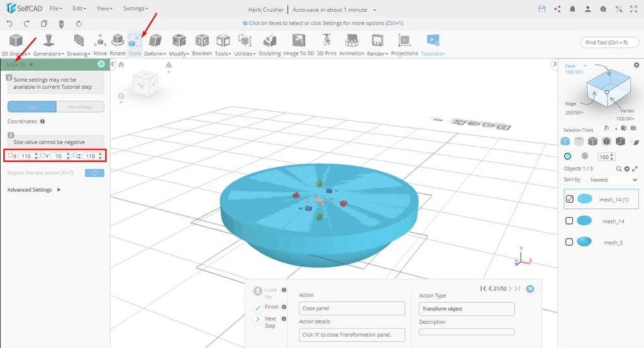Switch scale mode to Size
The width and height of the screenshot is (644, 348).
31,107
